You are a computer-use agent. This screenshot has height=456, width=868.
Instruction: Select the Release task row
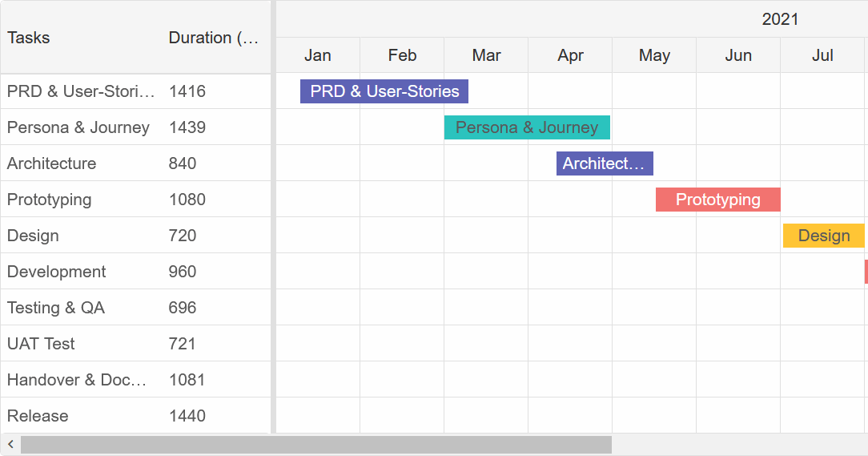click(x=38, y=416)
